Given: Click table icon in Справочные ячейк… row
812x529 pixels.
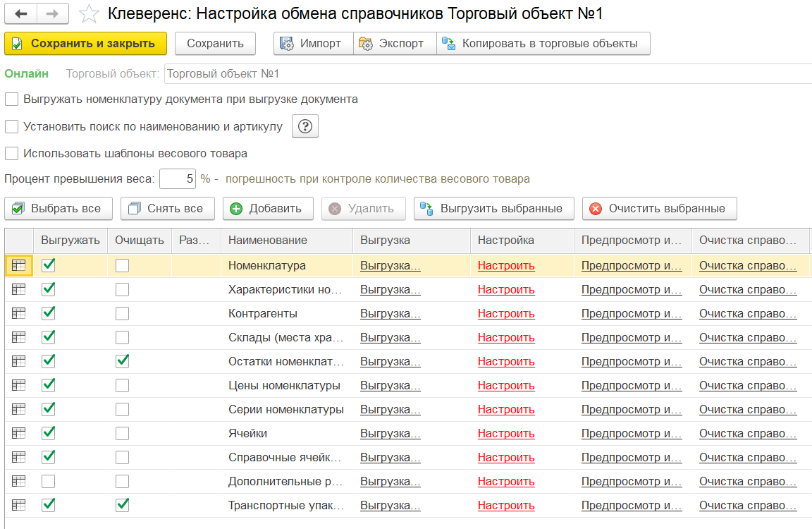Looking at the screenshot, I should [x=18, y=457].
